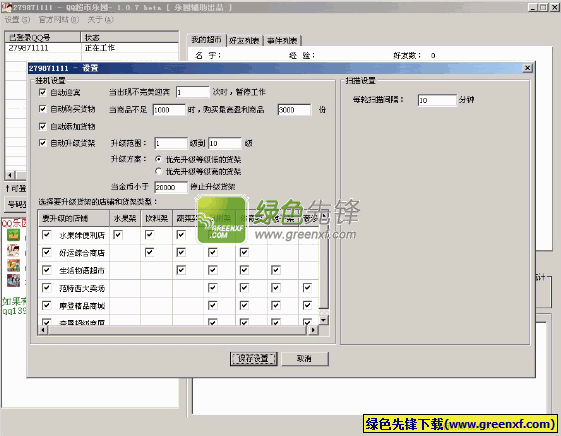Toggle the 自动购买货物 checkbox
Screen dimensions: 561x436
point(43,109)
